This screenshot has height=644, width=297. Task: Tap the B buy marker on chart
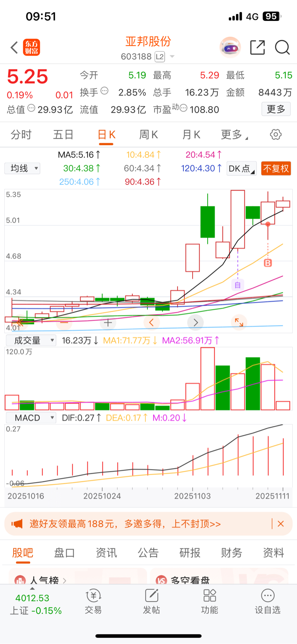(268, 263)
